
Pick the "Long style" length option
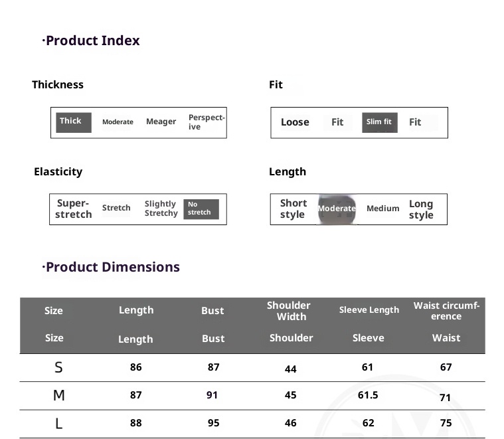tap(421, 209)
